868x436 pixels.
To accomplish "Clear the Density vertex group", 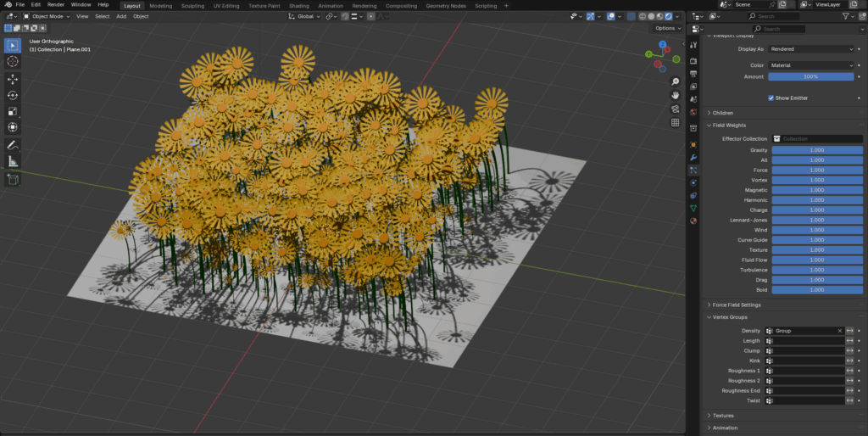I will click(840, 331).
